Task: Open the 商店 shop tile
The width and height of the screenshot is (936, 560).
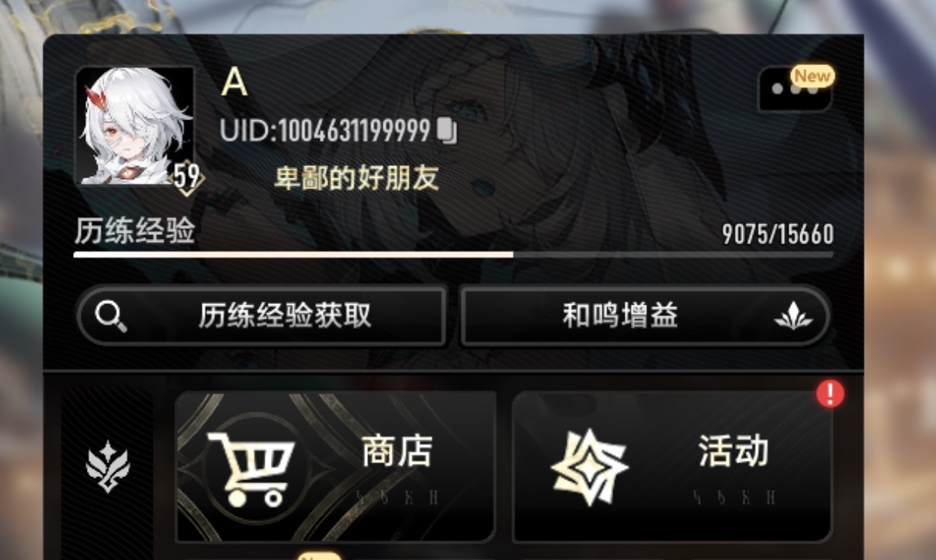Action: [335, 466]
